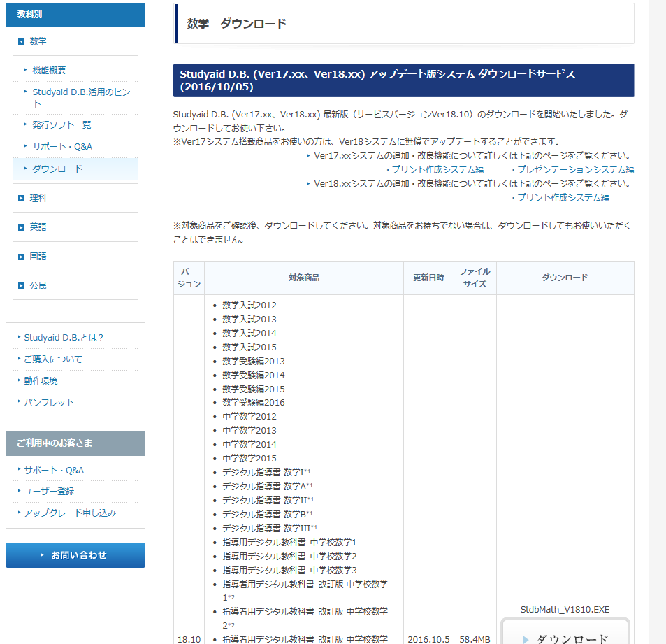Image resolution: width=666 pixels, height=644 pixels.
Task: Open サポート・Q&A under ご利用中のお客さま
Action: coord(54,471)
